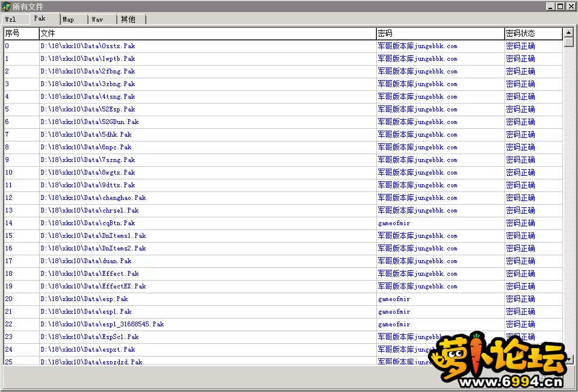
Task: Click 密码正确 status in row 5
Action: (x=520, y=109)
